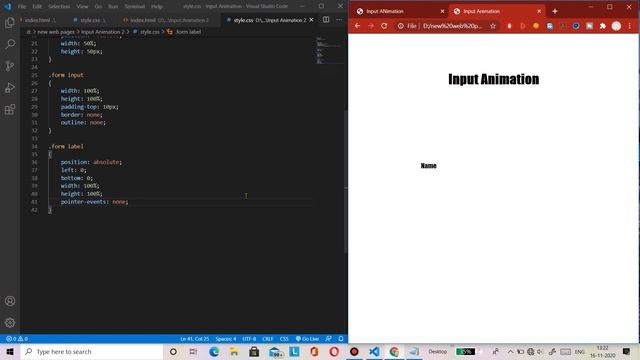Go back in Chrome browser

358,26
